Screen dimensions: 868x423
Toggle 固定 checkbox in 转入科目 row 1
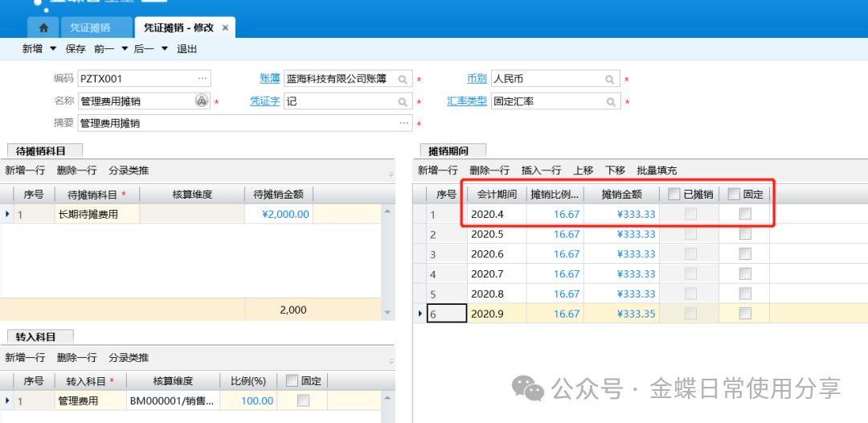pos(291,400)
